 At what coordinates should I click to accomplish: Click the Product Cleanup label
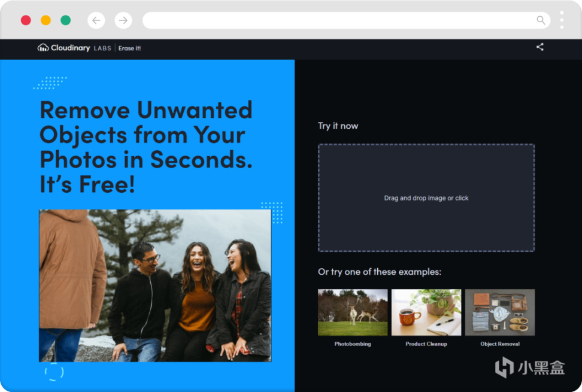pos(426,344)
